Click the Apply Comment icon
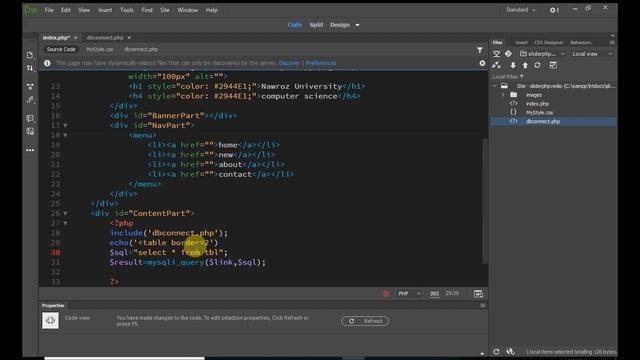The image size is (640, 360). 30,118
